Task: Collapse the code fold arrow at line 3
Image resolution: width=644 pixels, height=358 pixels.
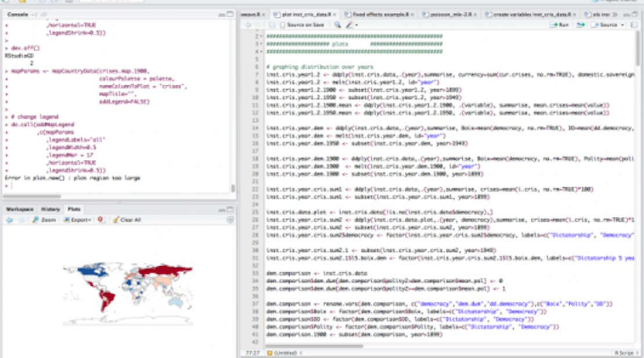Action: 261,44
